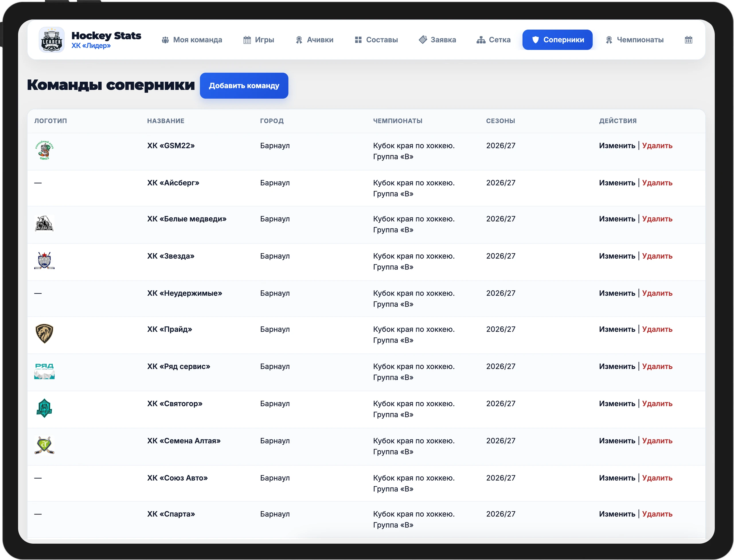Screen dimensions: 734x560
Task: Click the Белые медведи team logo
Action: 44,224
